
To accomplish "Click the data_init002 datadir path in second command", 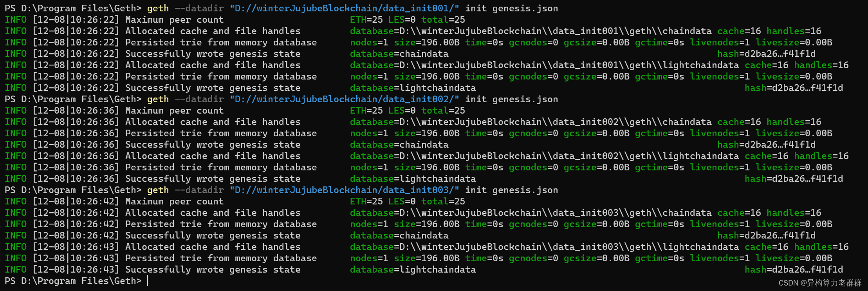I will coord(345,99).
